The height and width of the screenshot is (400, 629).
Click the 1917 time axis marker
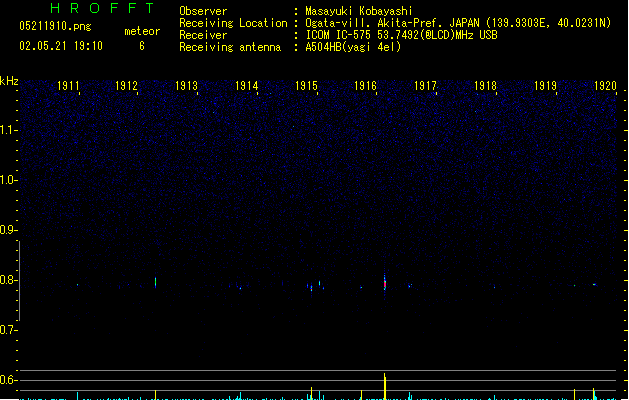pos(425,85)
